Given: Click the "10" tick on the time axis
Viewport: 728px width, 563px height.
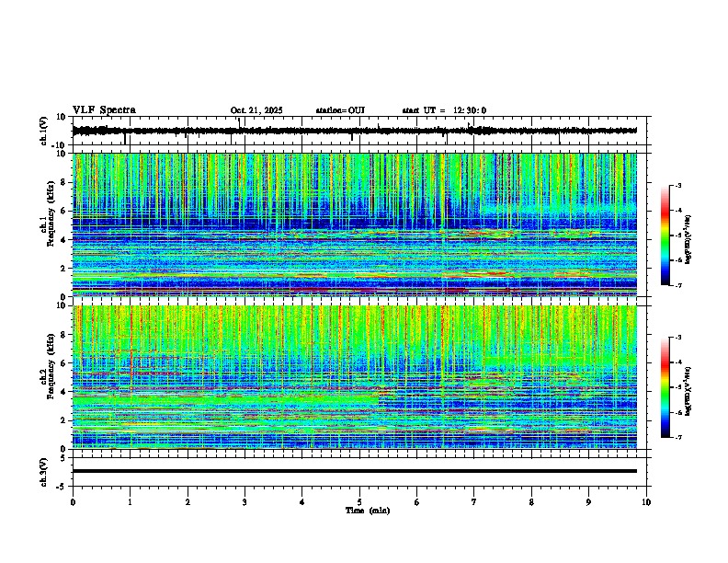Looking at the screenshot, I should click(646, 502).
